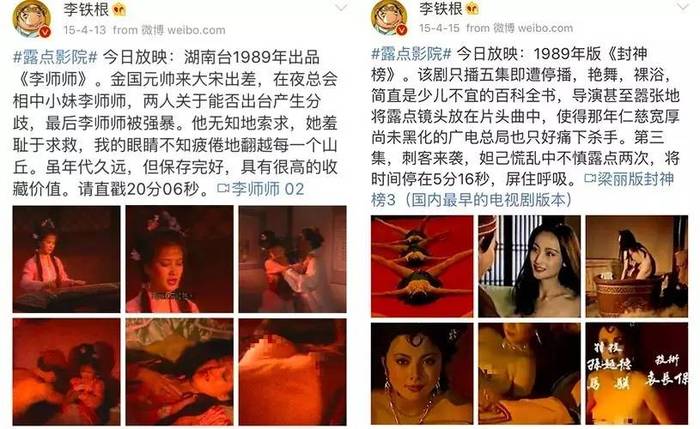Viewport: 700px width, 429px height.
Task: Click the right post's 李铁根 username
Action: (441, 8)
